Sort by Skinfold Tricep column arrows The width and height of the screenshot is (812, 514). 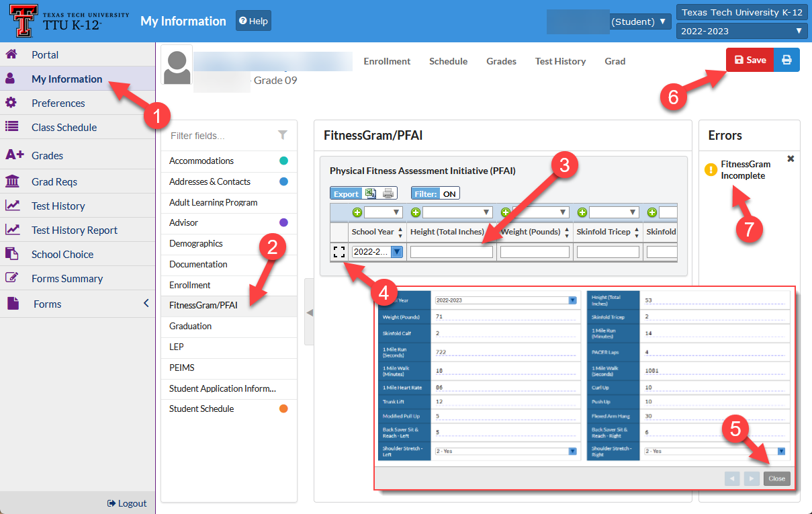636,232
